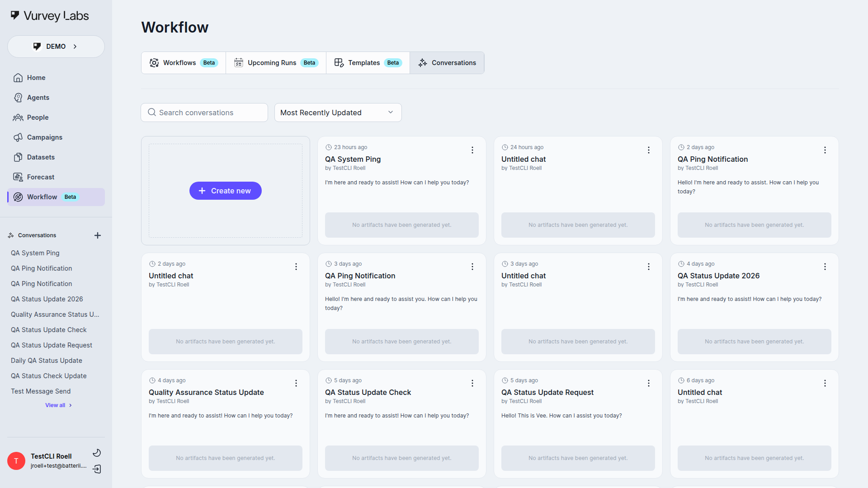The image size is (868, 488).
Task: Toggle dark mode with the moon icon
Action: (97, 452)
